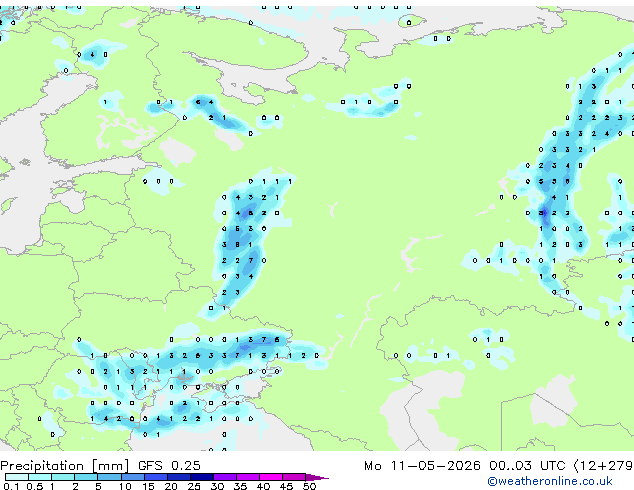Click the '(12+279' forecast run text
The image size is (634, 490).
click(x=603, y=466)
